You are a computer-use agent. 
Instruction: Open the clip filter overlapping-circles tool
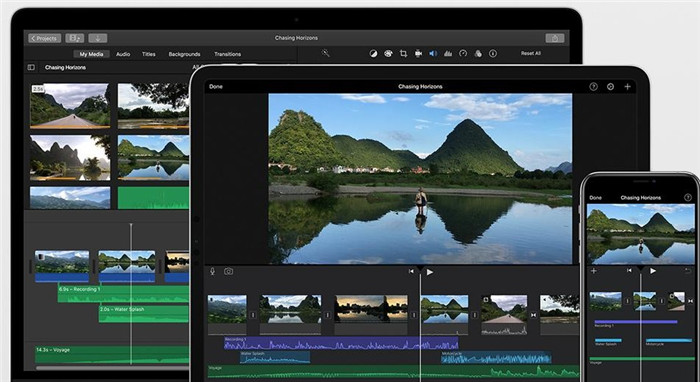click(478, 54)
